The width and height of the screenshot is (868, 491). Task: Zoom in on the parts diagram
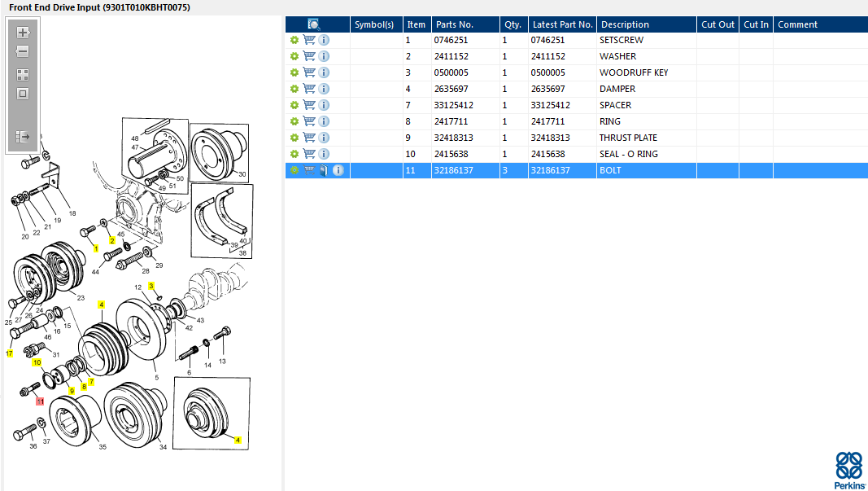[23, 32]
